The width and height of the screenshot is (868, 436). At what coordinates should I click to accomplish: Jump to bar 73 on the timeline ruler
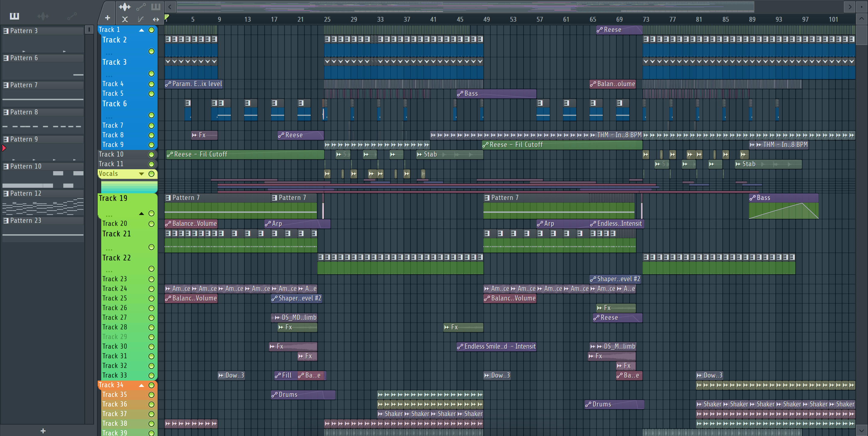pos(646,20)
